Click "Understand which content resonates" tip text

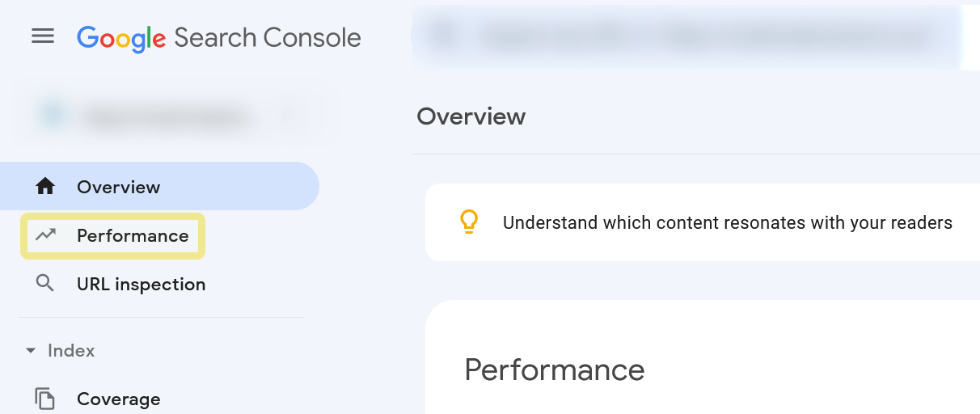coord(728,222)
